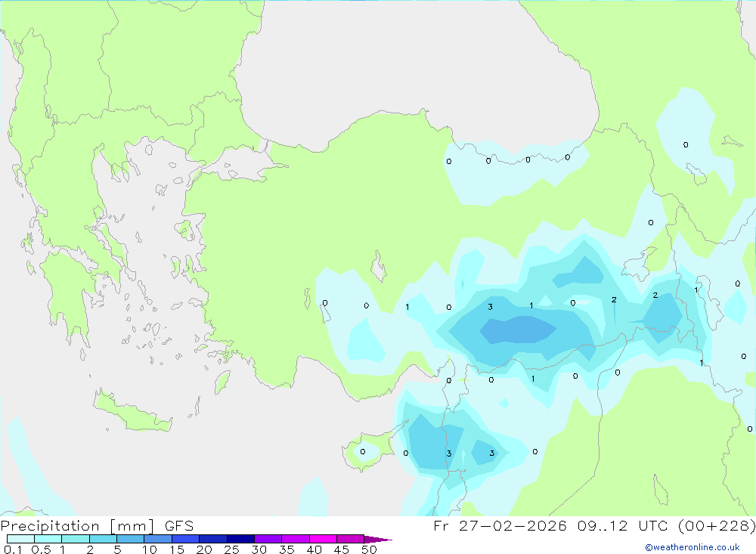Viewport: 756px width, 554px height.
Task: Click the '0.1' legend scale label
Action: coord(13,549)
